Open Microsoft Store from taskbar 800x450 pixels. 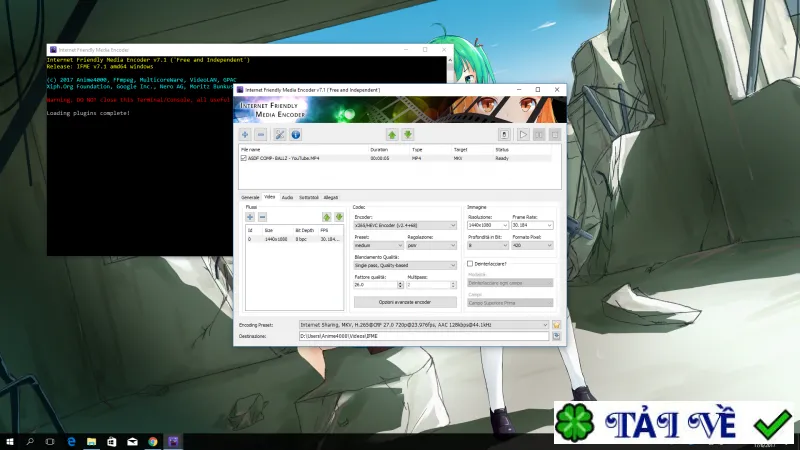(x=112, y=441)
